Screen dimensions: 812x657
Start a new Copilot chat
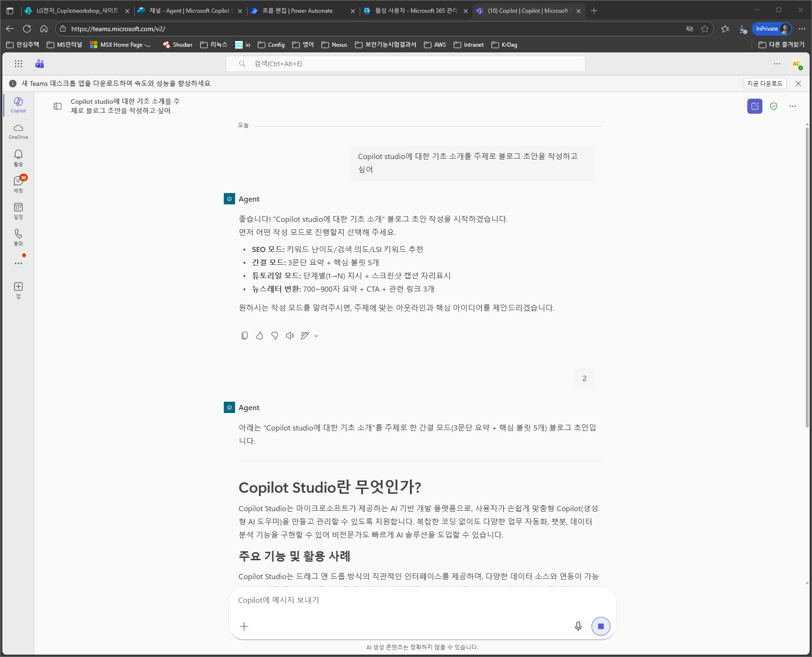click(x=755, y=106)
